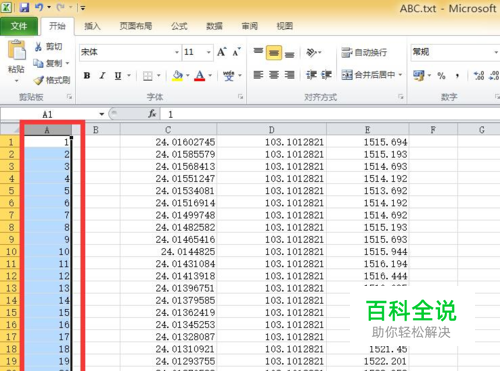This screenshot has height=371, width=500.
Task: Toggle bold formatting
Action: pos(87,76)
